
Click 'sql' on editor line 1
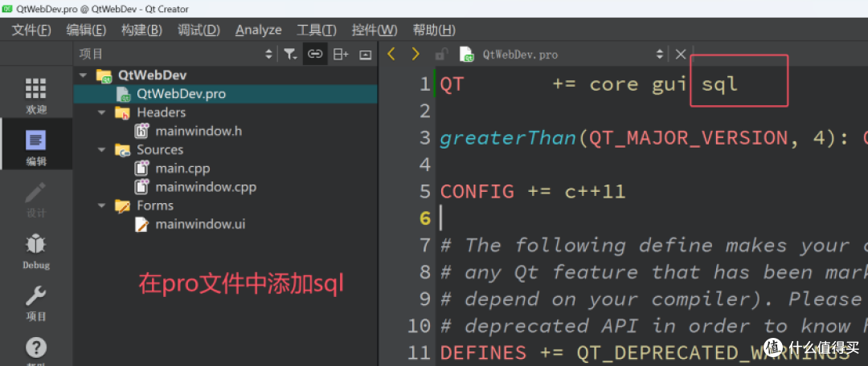tap(719, 84)
